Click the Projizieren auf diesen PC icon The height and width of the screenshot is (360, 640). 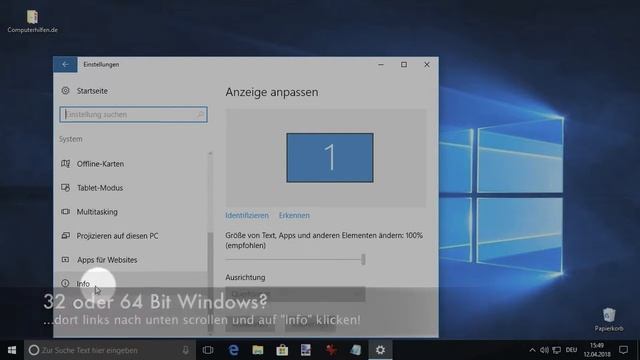65,236
